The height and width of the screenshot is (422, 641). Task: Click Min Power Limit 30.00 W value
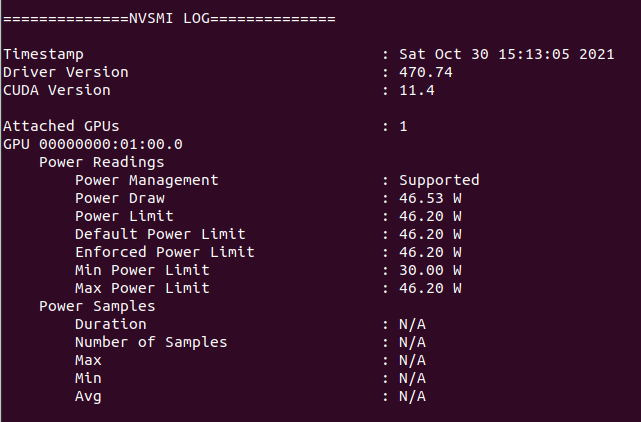[x=430, y=270]
